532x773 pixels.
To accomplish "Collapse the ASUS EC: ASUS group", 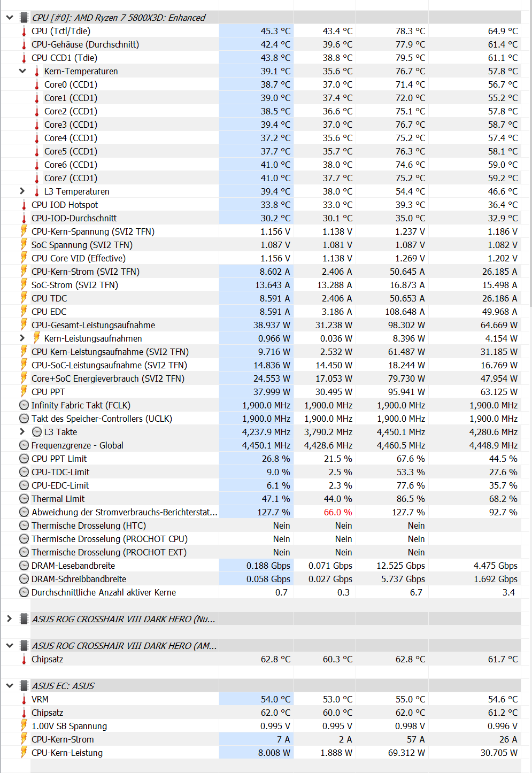I will (x=10, y=686).
